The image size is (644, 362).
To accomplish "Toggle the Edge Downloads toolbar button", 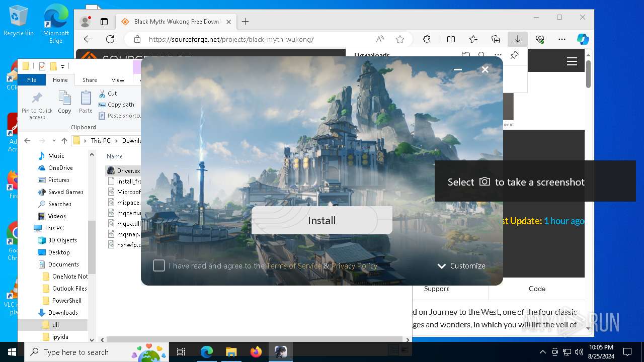I will click(517, 39).
